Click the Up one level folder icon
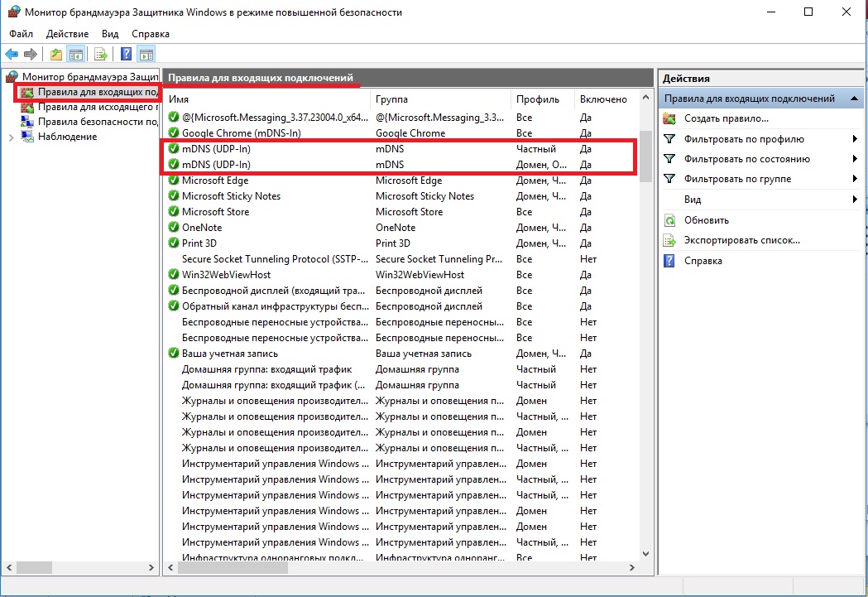Screen dimensions: 868x597 tap(56, 55)
